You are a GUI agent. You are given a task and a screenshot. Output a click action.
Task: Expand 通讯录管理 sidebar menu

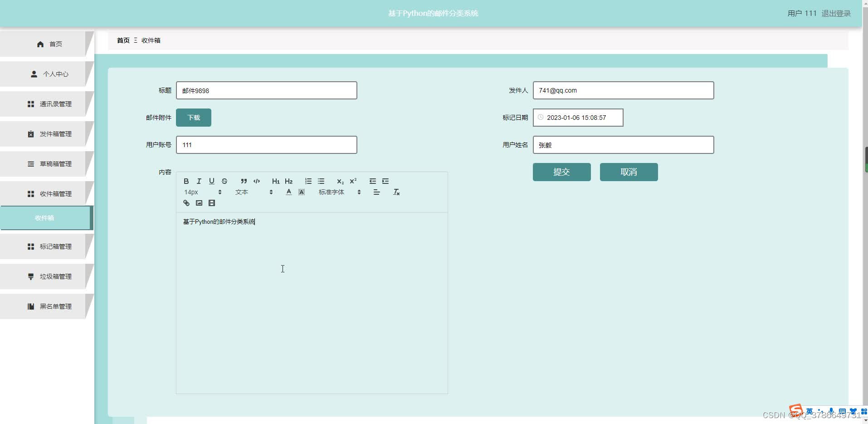tap(46, 104)
